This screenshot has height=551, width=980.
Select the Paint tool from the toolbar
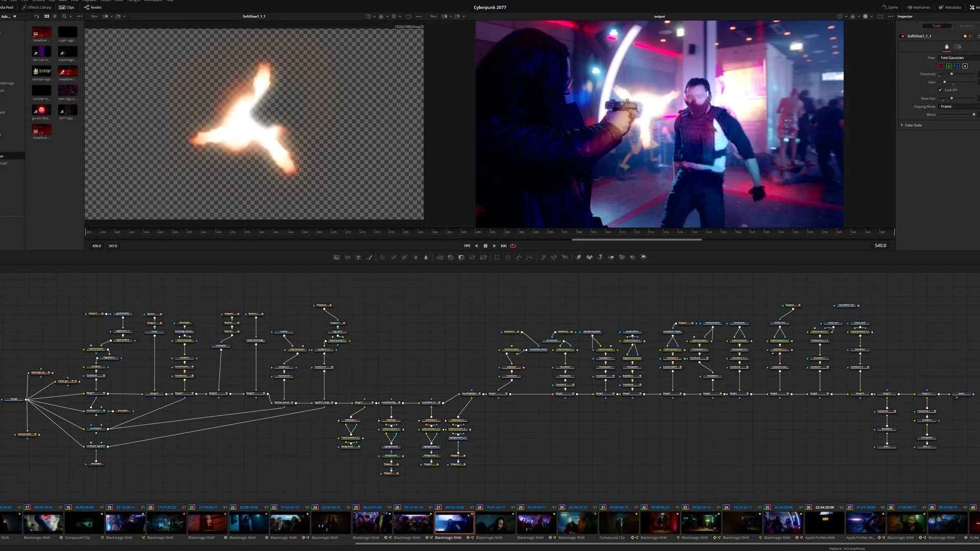point(369,257)
